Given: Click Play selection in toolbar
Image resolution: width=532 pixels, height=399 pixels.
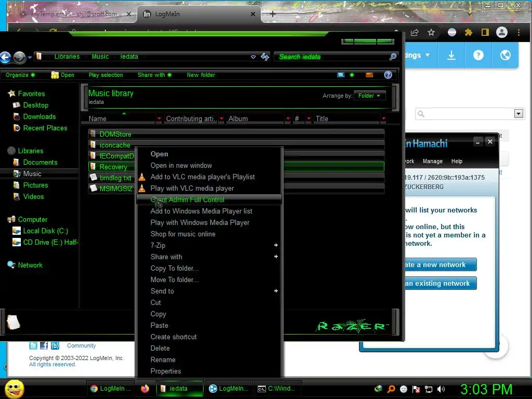Looking at the screenshot, I should pyautogui.click(x=106, y=75).
